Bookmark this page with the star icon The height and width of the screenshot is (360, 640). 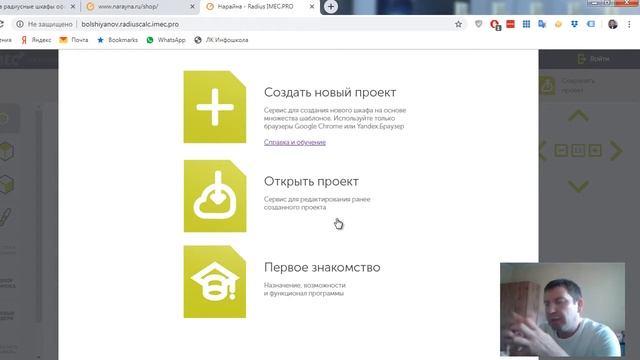(458, 24)
